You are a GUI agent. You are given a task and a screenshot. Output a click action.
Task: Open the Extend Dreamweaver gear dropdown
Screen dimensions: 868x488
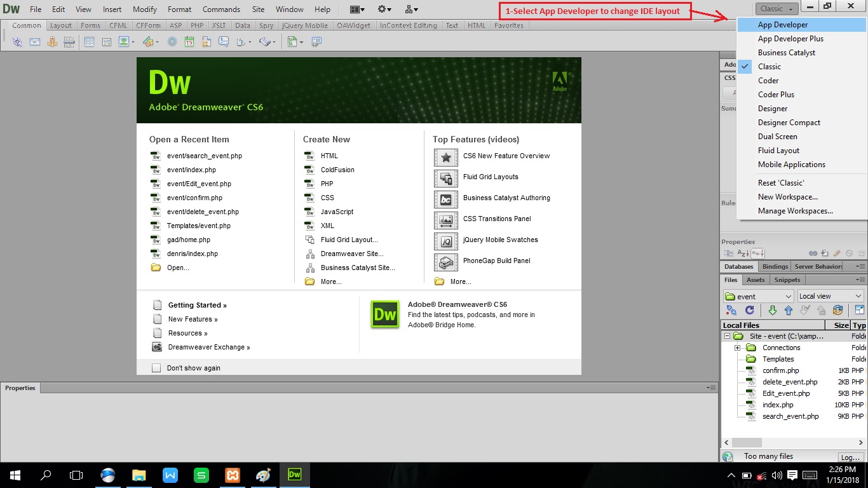[x=384, y=9]
